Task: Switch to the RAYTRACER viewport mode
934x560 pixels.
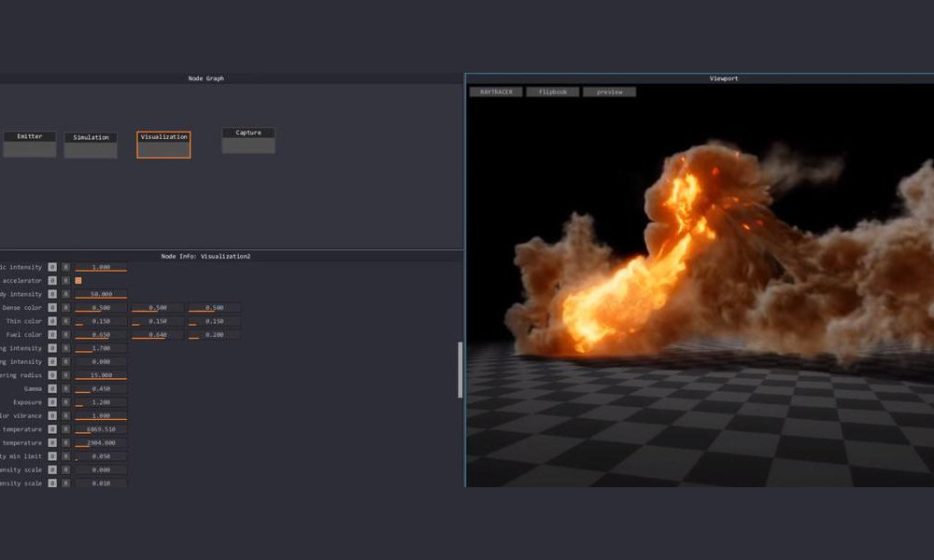Action: (496, 92)
